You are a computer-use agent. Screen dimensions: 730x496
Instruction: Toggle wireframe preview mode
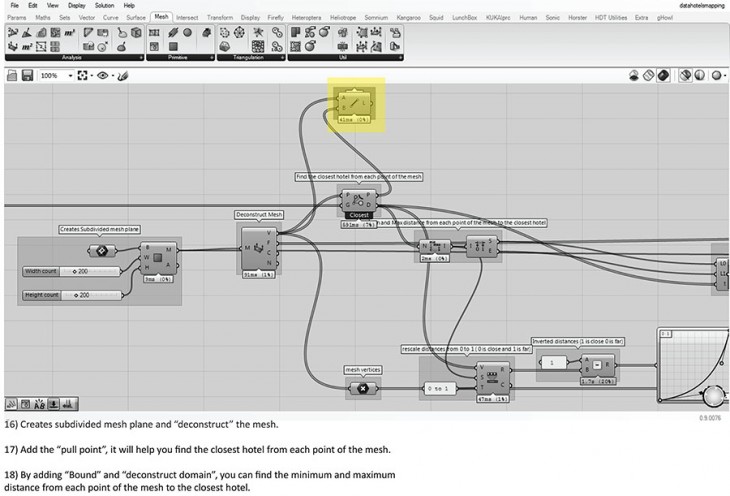(x=649, y=75)
